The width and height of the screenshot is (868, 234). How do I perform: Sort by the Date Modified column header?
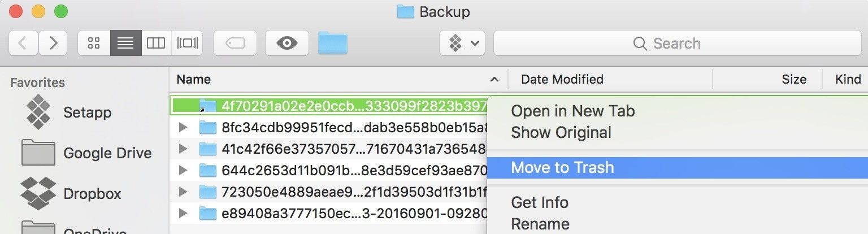tap(562, 80)
